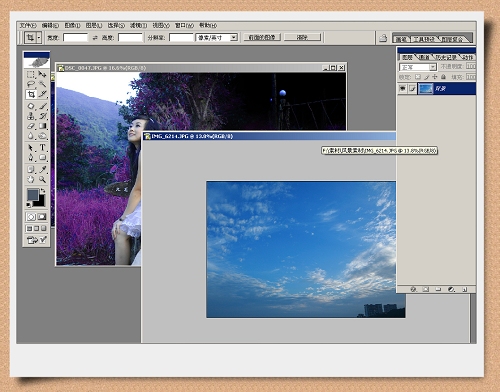Select the Eraser tool

coord(31,126)
